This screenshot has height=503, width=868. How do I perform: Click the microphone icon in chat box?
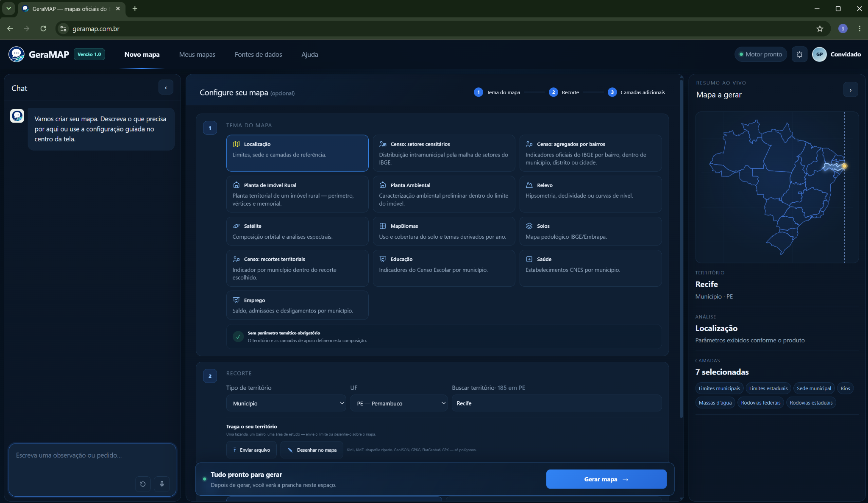tap(162, 484)
